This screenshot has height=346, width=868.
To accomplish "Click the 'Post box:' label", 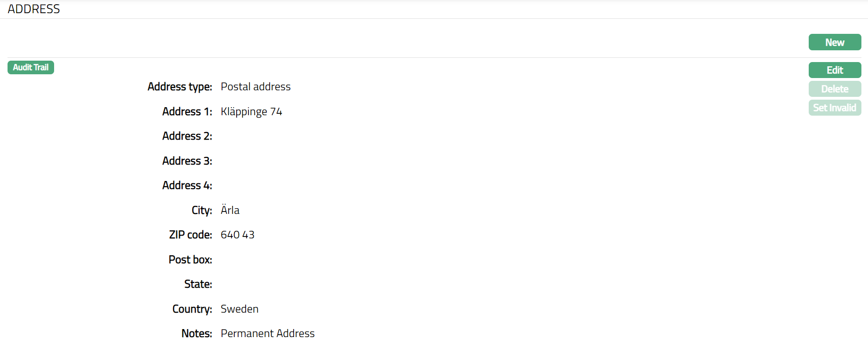I will (191, 260).
